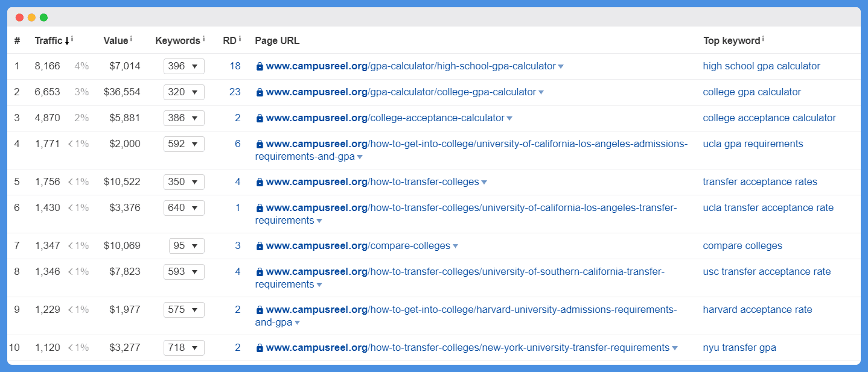Click top keyword 'ucla transfer acceptance rate'
This screenshot has height=372, width=868.
[x=768, y=208]
